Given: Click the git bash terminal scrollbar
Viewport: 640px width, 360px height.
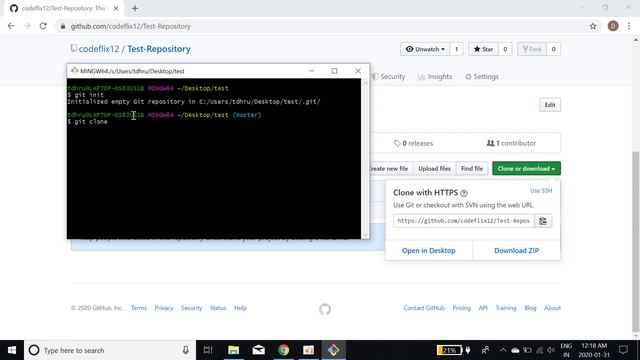Looking at the screenshot, I should coord(365,158).
